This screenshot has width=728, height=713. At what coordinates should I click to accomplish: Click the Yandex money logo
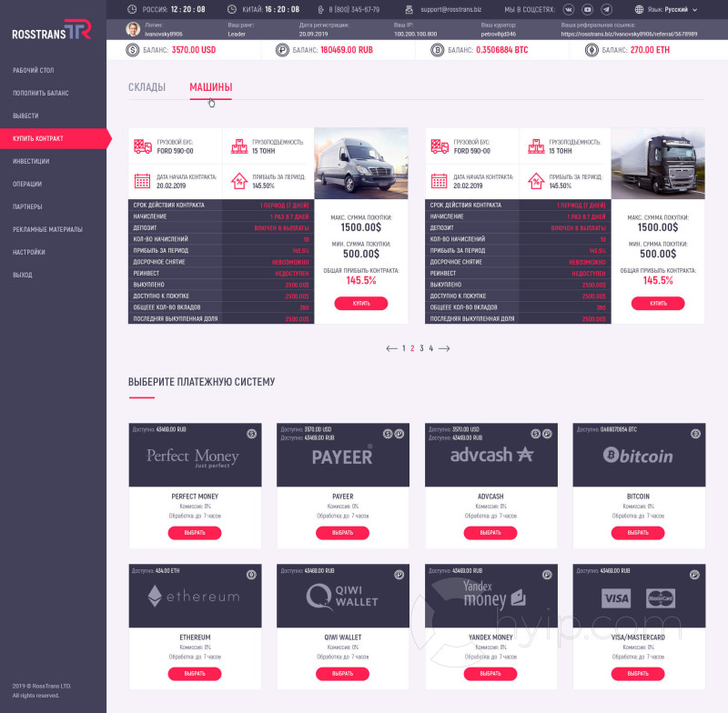click(494, 595)
